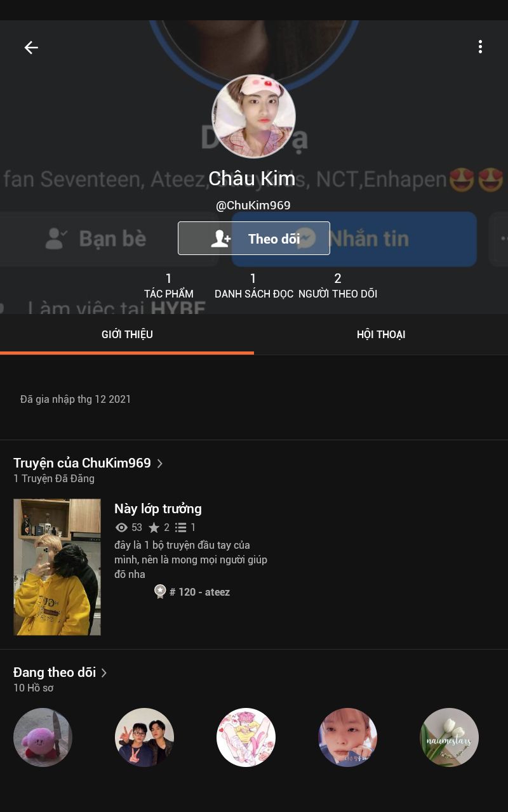This screenshot has height=812, width=508.
Task: Tap the add-person icon on Theo dõi
Action: coord(221,239)
